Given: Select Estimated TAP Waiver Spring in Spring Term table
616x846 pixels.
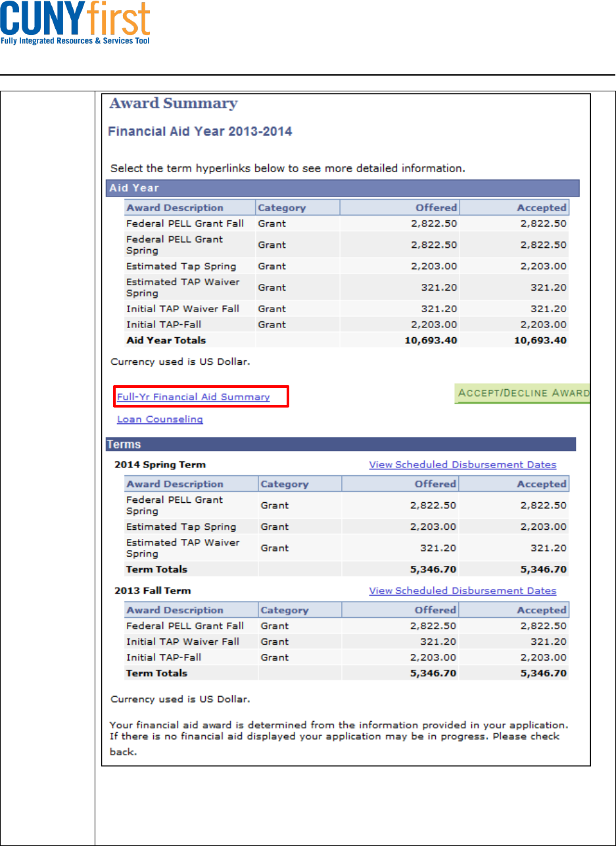Looking at the screenshot, I should coord(183,548).
